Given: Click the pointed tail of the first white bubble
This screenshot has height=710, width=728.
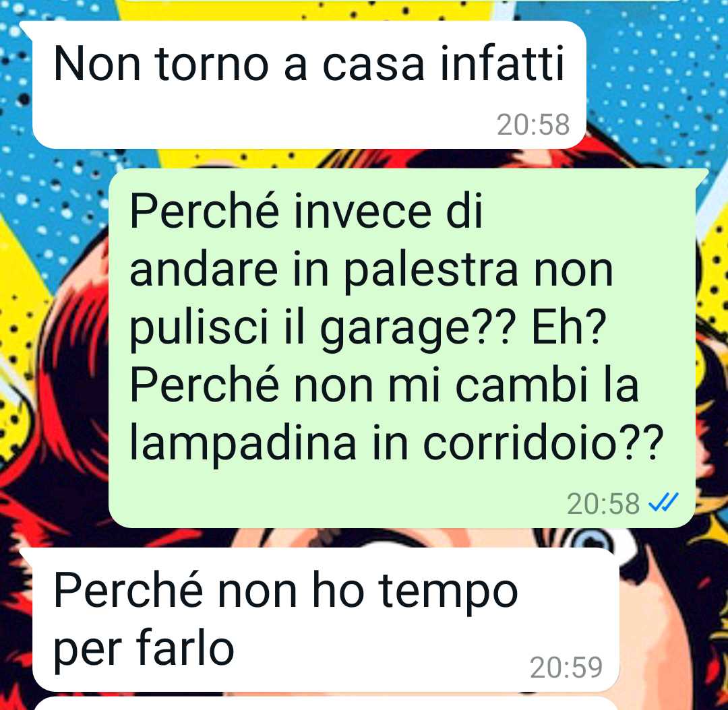Looking at the screenshot, I should click(x=27, y=29).
